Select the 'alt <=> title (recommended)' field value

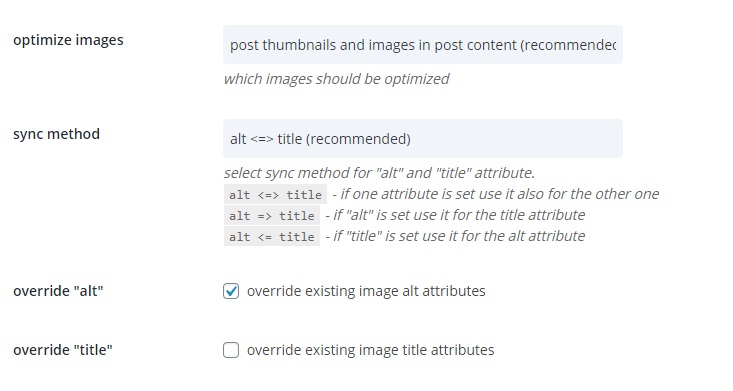click(320, 139)
